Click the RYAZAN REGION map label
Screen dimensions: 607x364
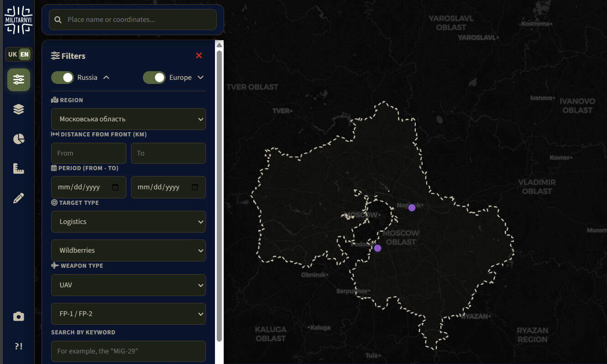click(532, 335)
